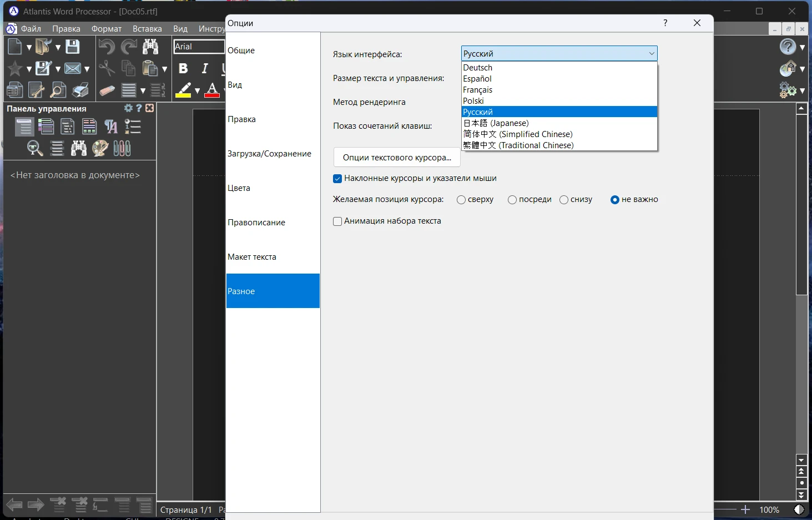Click the Save floppy disk icon
Image resolution: width=812 pixels, height=520 pixels.
pos(73,47)
